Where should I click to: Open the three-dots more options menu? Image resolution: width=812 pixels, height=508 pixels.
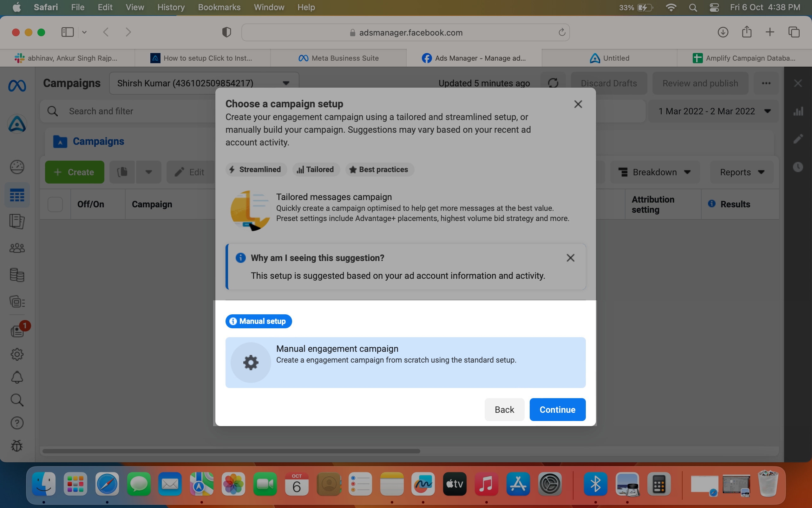[x=766, y=83]
